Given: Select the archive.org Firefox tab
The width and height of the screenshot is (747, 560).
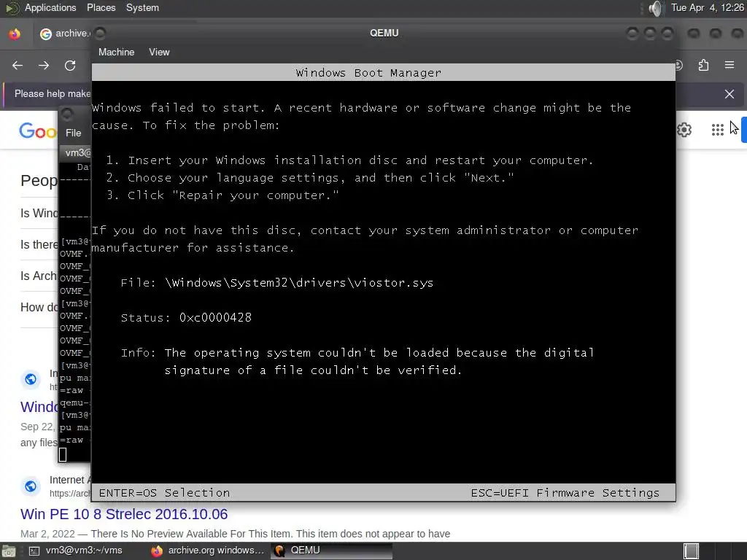Looking at the screenshot, I should pos(65,34).
